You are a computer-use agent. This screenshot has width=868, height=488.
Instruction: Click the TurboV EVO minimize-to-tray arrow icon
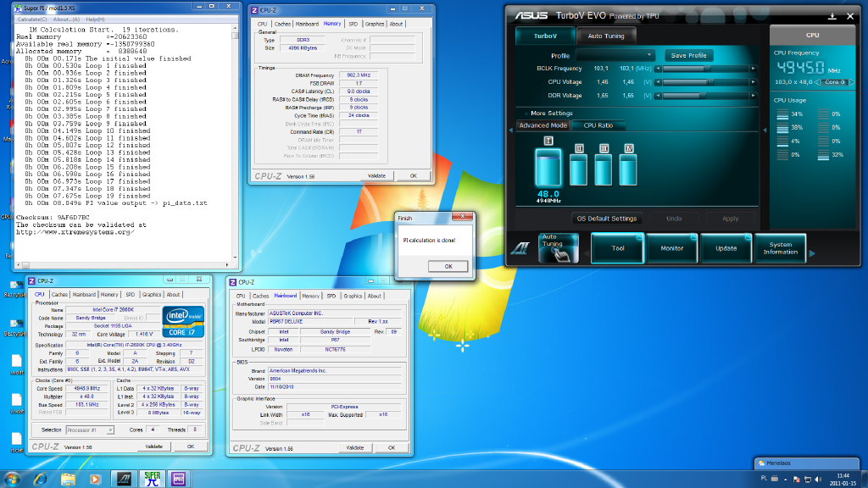click(832, 16)
